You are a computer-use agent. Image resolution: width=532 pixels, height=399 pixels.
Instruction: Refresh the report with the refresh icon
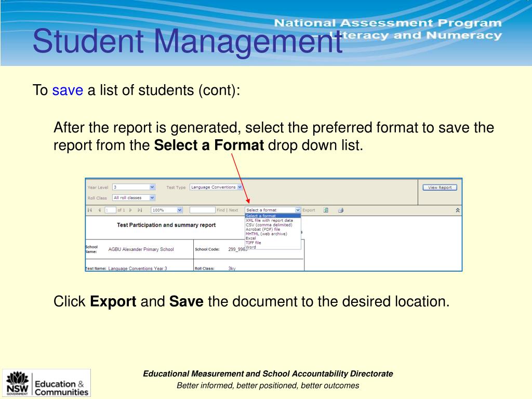326,210
